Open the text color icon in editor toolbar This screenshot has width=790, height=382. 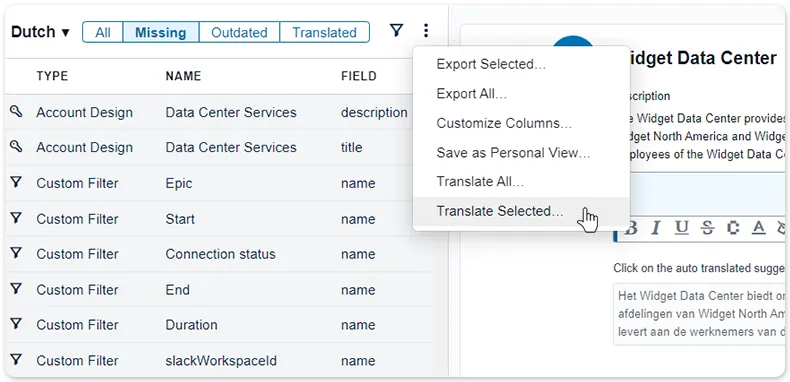pyautogui.click(x=759, y=228)
